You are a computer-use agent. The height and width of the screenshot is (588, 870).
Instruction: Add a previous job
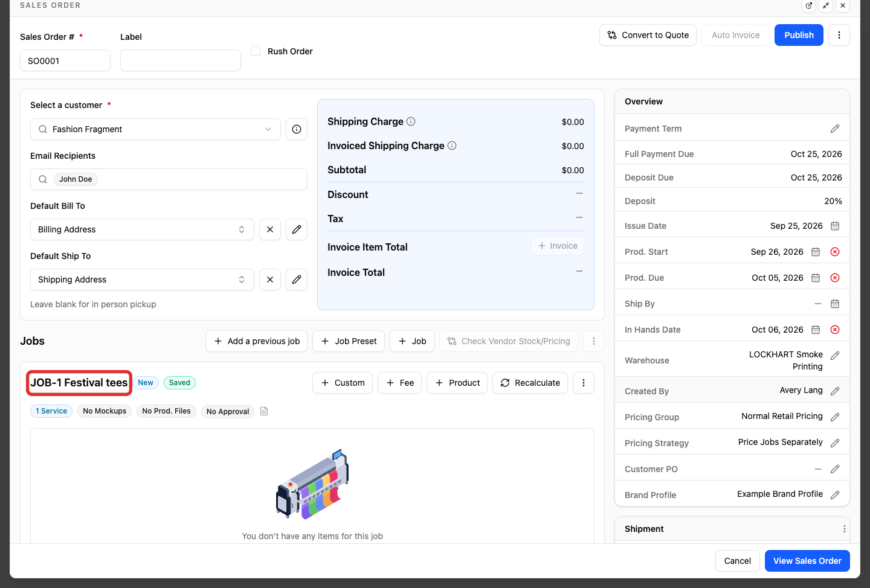(x=257, y=341)
